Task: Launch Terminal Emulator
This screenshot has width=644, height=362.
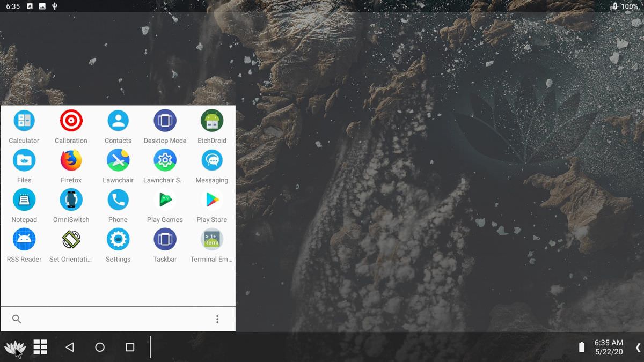Action: click(x=212, y=239)
